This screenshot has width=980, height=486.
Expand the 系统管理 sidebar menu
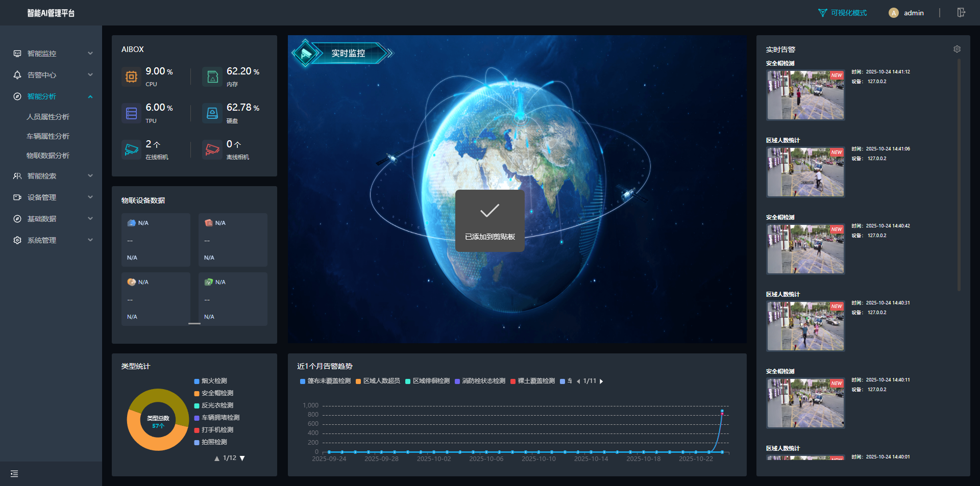coord(51,240)
